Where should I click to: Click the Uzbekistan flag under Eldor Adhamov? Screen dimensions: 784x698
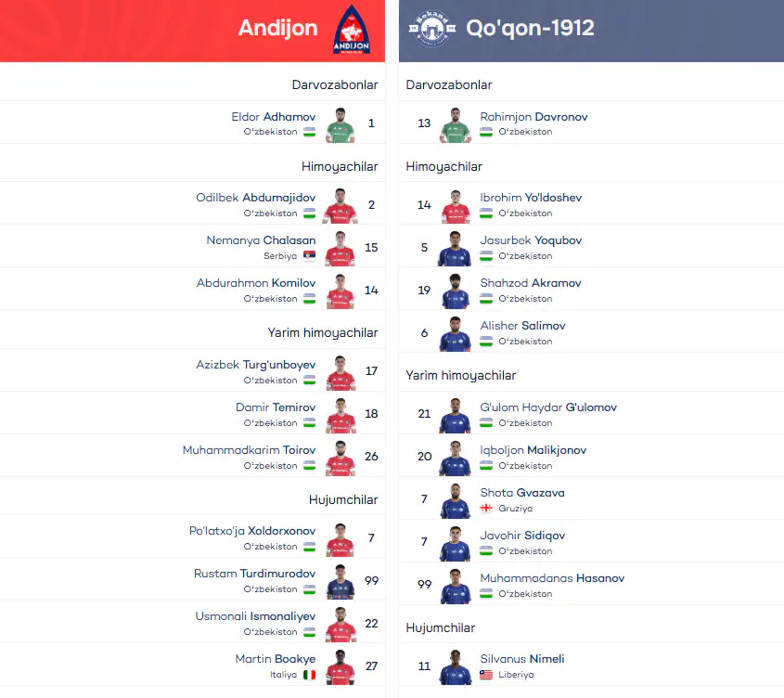310,132
